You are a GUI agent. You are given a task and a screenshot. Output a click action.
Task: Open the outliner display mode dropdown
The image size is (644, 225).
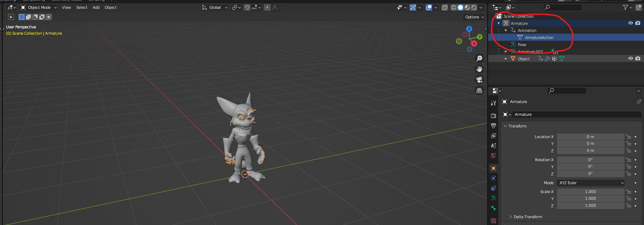click(x=510, y=7)
